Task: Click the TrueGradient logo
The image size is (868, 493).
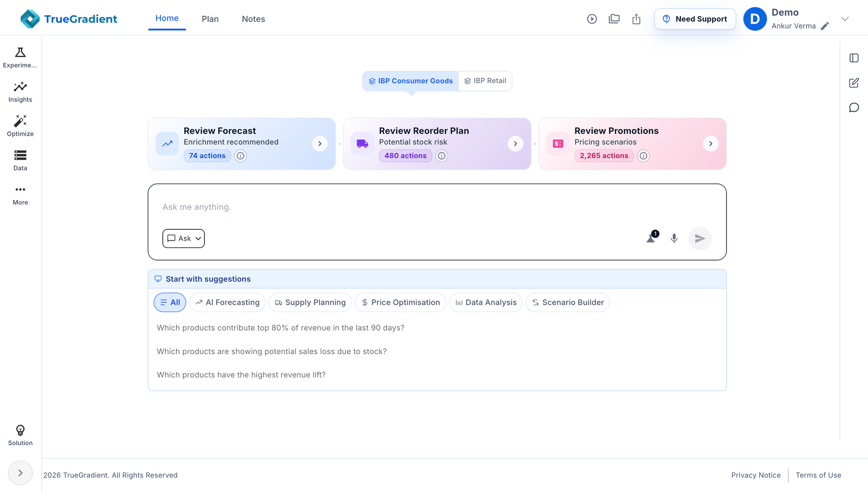Action: 69,19
